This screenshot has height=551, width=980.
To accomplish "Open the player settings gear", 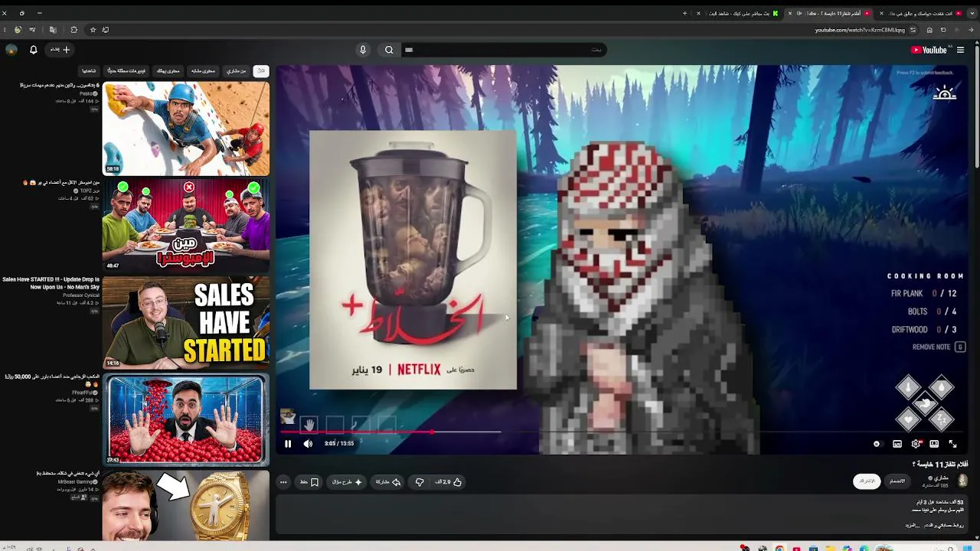I will (916, 444).
